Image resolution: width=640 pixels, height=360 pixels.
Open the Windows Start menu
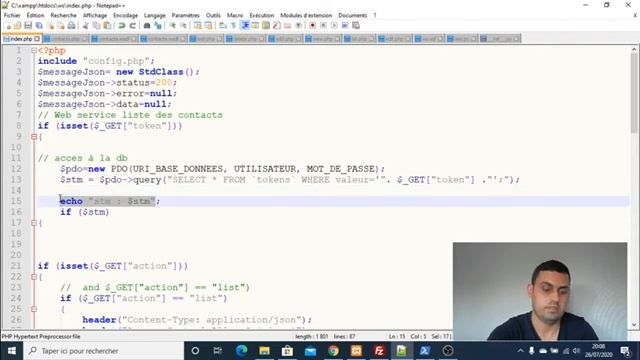point(11,351)
